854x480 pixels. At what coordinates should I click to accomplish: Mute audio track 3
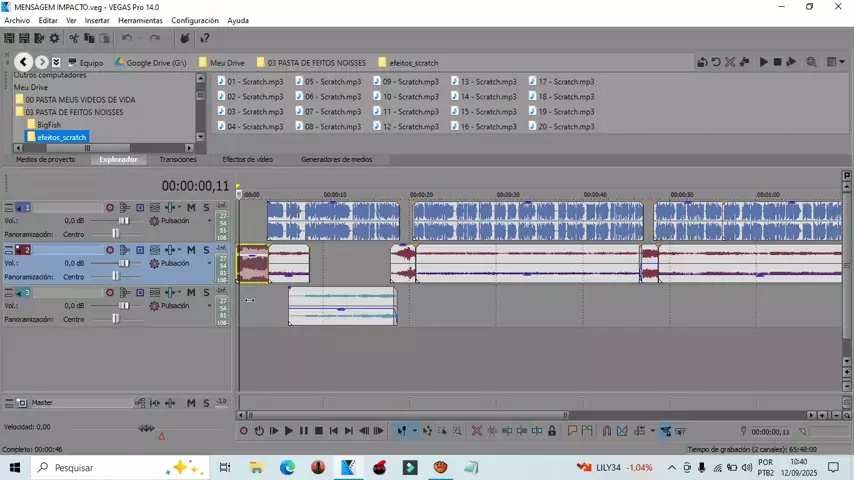[x=191, y=292]
